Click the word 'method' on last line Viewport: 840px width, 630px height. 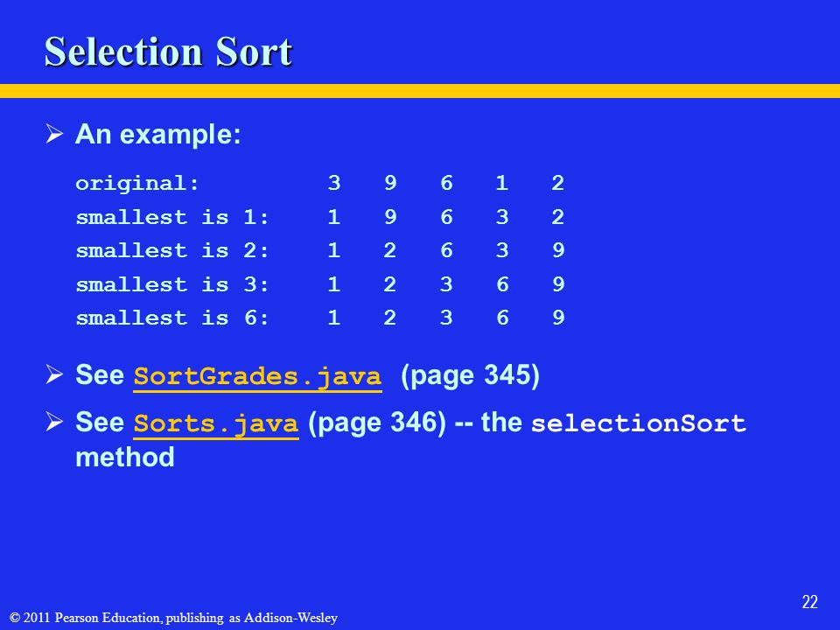pyautogui.click(x=125, y=458)
